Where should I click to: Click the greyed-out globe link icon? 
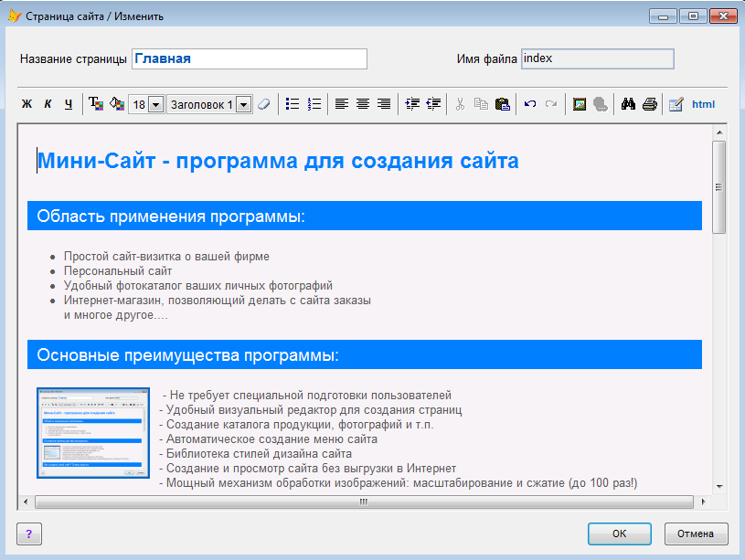pyautogui.click(x=601, y=104)
